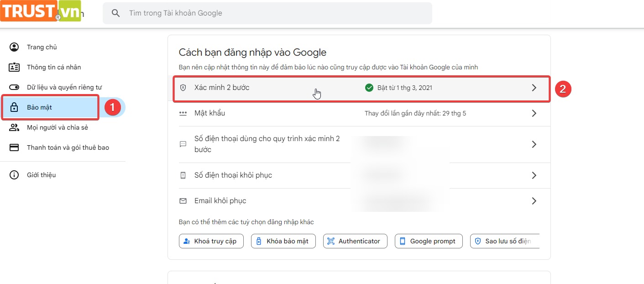The width and height of the screenshot is (644, 284).
Task: Click the passkey icon in Khoá truy cập button
Action: (x=187, y=241)
